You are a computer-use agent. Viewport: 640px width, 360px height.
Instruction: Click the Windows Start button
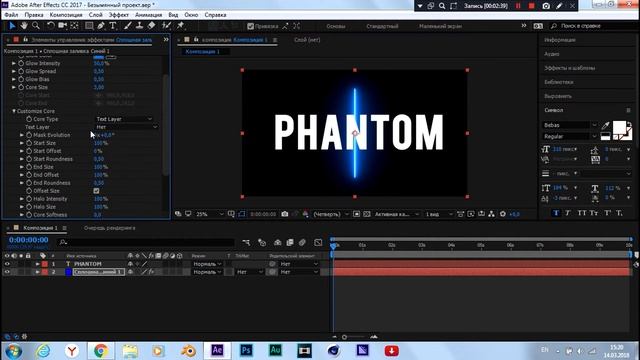pos(13,351)
